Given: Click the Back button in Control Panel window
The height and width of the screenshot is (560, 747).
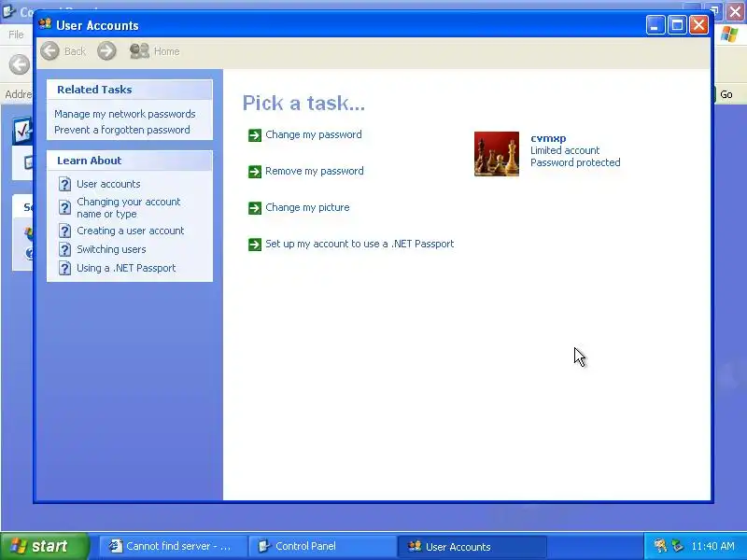Looking at the screenshot, I should click(x=20, y=64).
